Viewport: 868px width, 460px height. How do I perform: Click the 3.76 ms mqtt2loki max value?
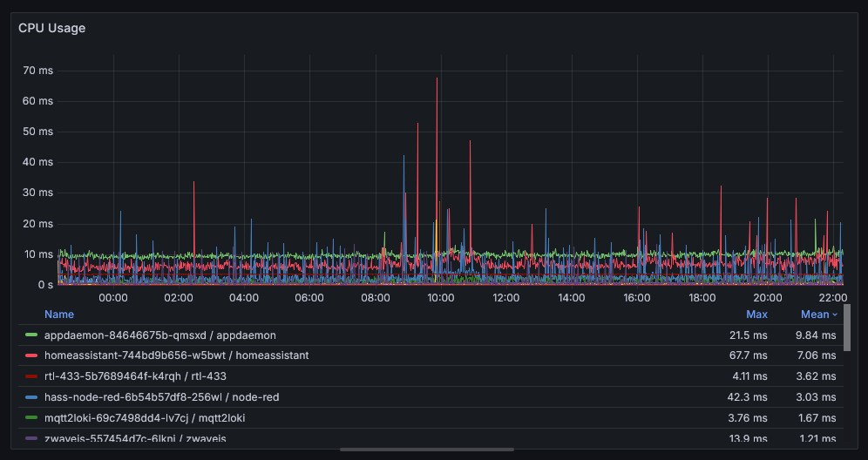(x=749, y=418)
